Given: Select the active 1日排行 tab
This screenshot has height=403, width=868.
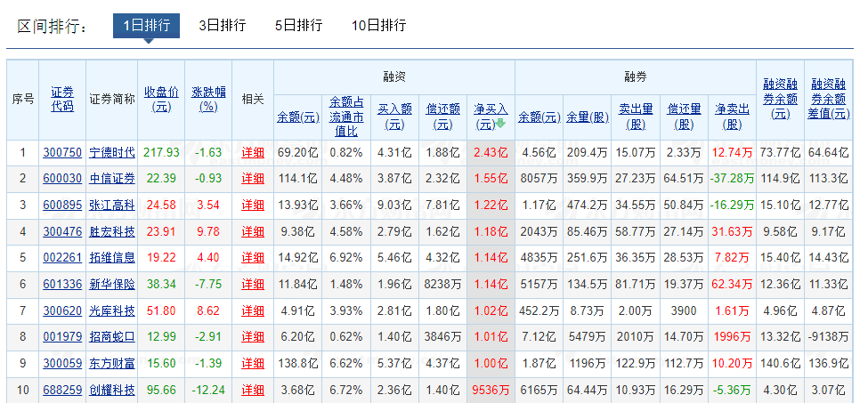Looking at the screenshot, I should tap(146, 26).
